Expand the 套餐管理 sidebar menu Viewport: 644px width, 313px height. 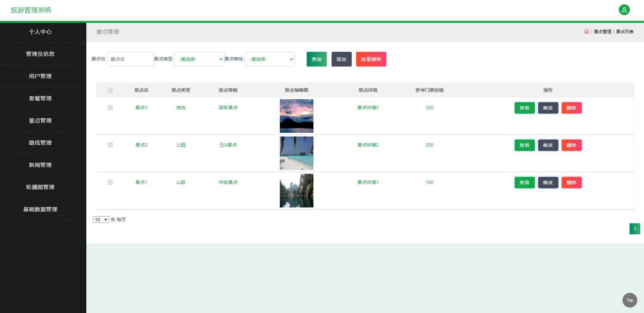point(43,98)
